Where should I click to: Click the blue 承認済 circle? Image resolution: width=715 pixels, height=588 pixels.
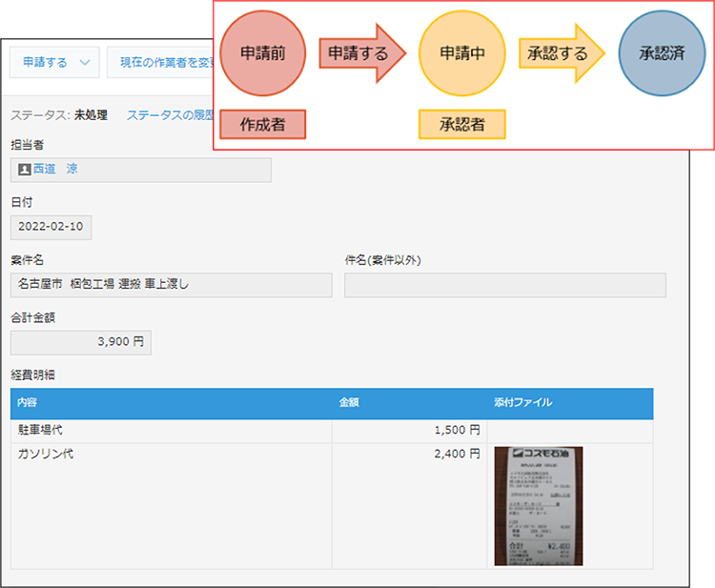click(x=661, y=54)
